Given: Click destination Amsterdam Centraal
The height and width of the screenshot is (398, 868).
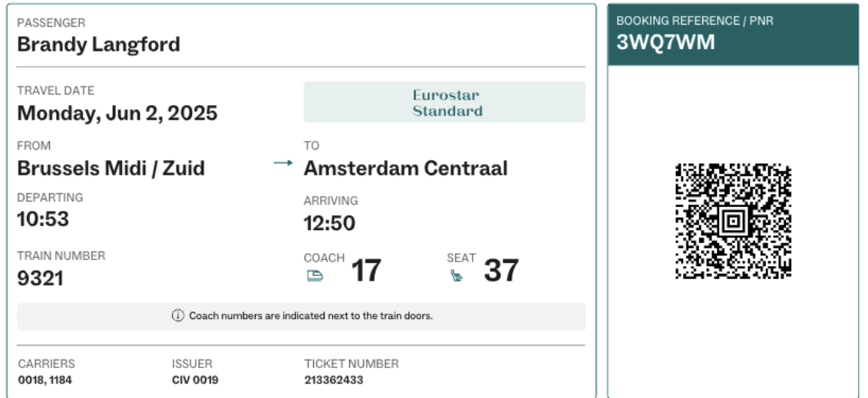Looking at the screenshot, I should click(405, 168).
